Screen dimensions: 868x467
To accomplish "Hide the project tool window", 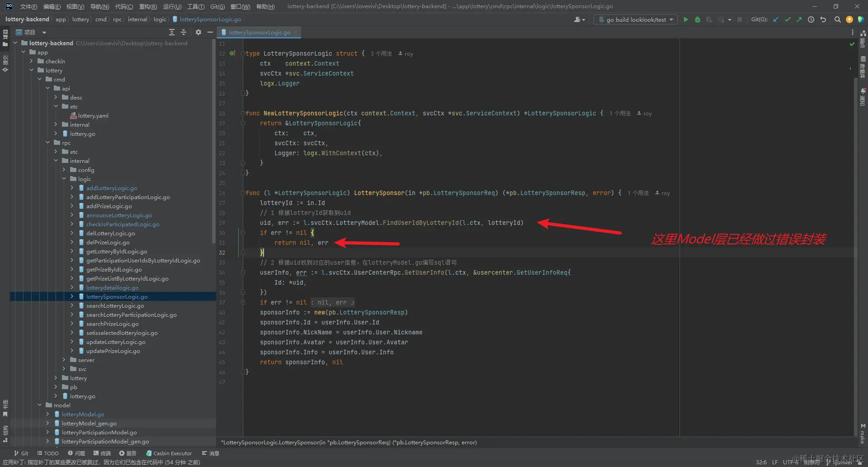I will 210,32.
